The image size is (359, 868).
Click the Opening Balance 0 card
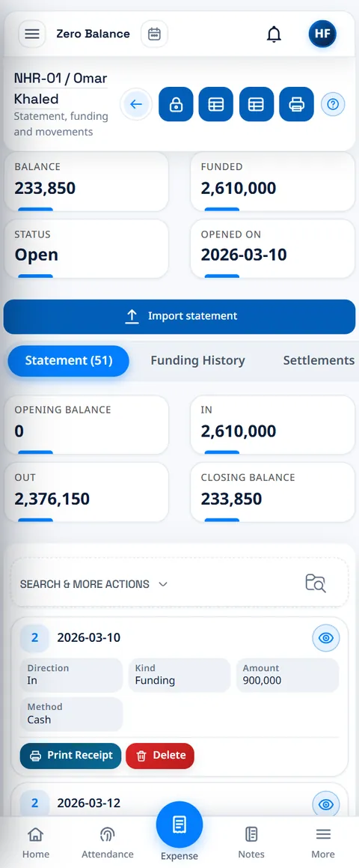[x=86, y=425]
